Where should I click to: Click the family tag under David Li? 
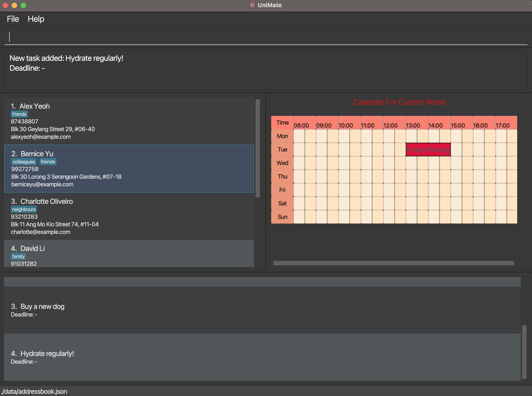click(x=18, y=257)
